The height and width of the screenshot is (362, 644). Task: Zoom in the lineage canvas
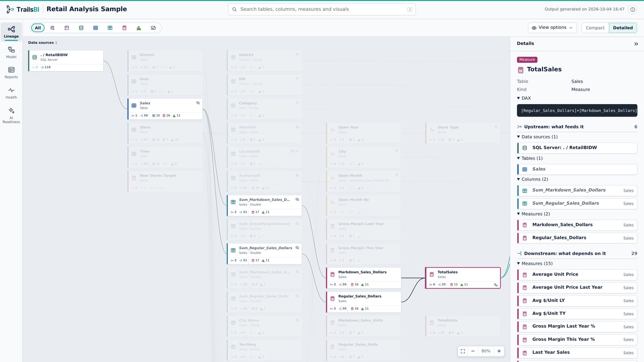(499, 351)
